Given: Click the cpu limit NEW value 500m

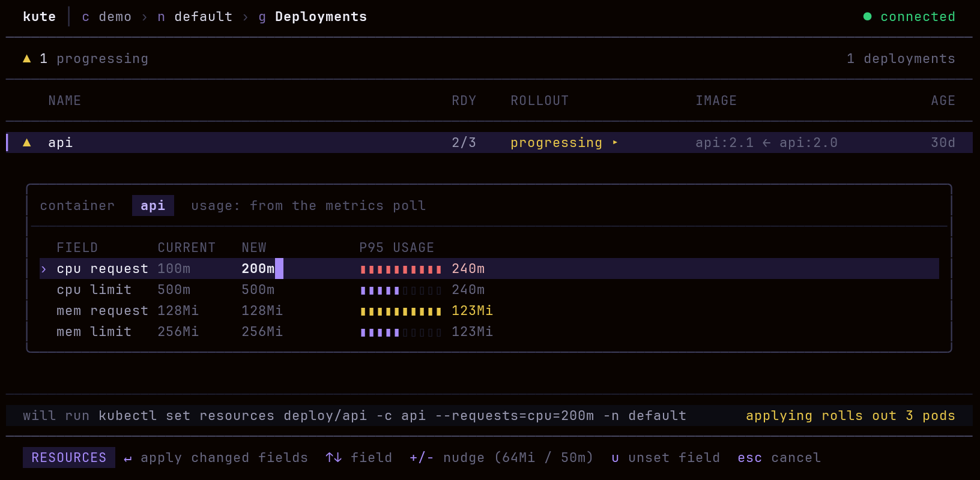Looking at the screenshot, I should pos(258,290).
